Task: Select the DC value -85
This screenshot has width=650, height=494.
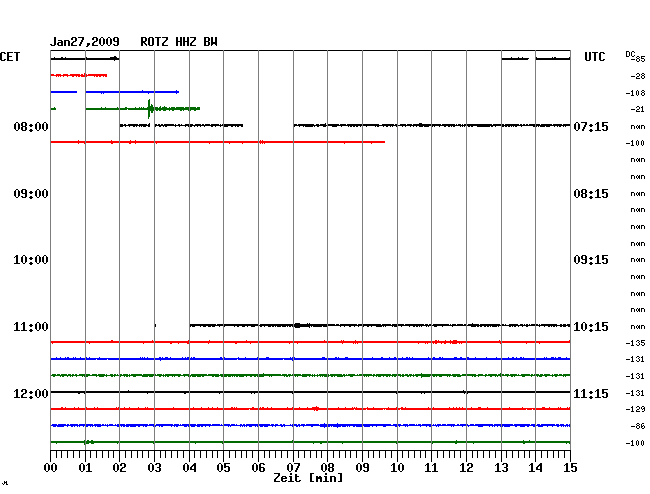Action: coord(639,59)
